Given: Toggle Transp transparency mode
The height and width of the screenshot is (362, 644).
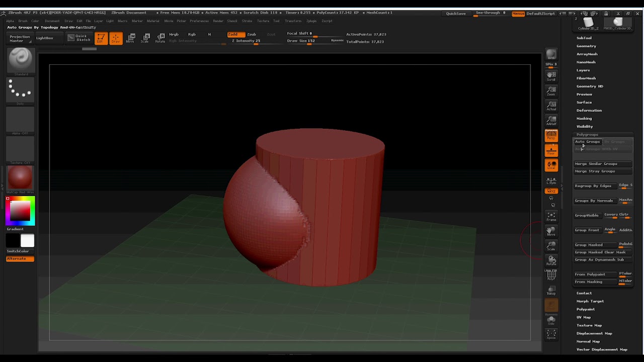Looking at the screenshot, I should click(x=551, y=291).
